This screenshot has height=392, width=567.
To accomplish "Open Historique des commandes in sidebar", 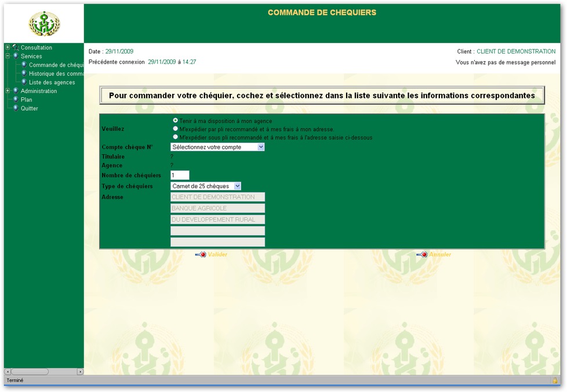I will 56,74.
